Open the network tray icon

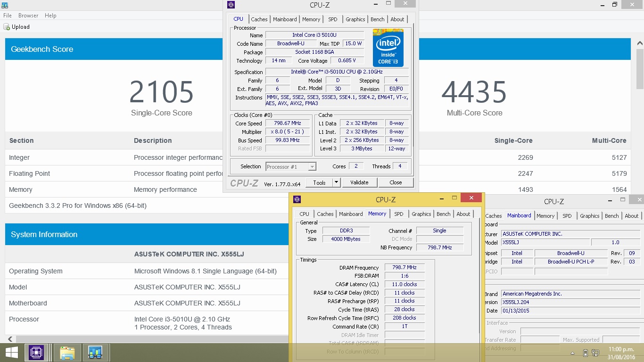[596, 353]
